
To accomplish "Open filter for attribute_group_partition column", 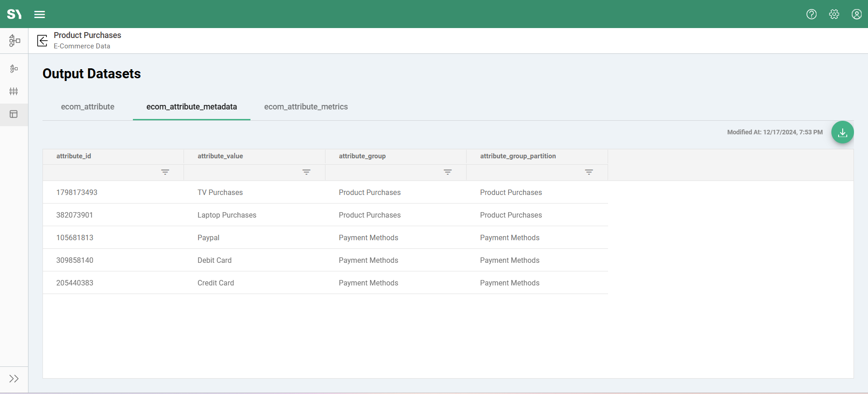I will pos(589,172).
